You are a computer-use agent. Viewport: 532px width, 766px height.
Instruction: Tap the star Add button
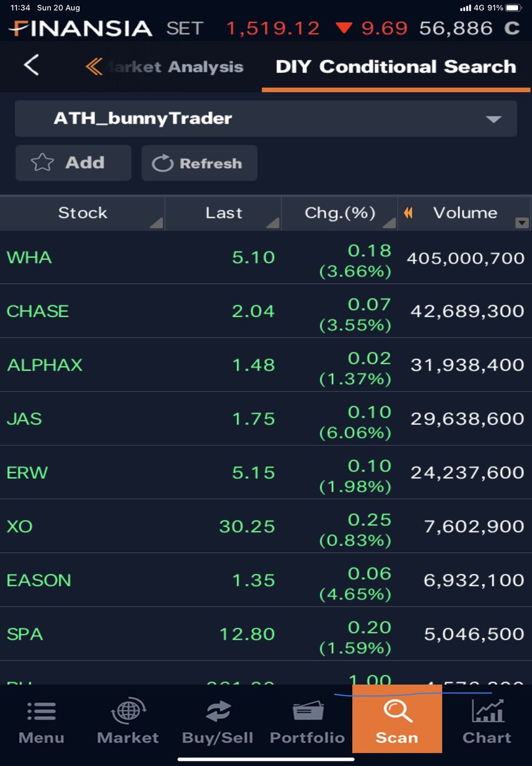[73, 163]
